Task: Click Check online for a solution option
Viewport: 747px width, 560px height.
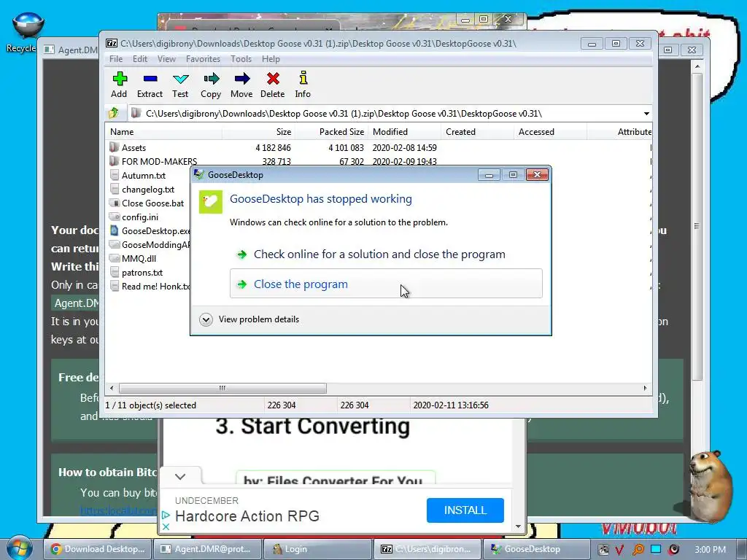Action: (x=386, y=254)
